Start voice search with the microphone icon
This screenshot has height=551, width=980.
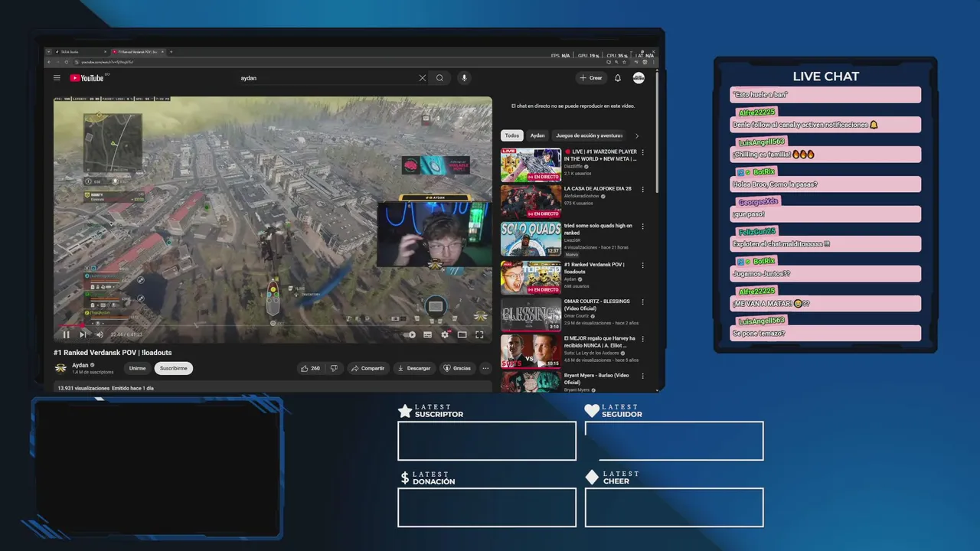463,78
